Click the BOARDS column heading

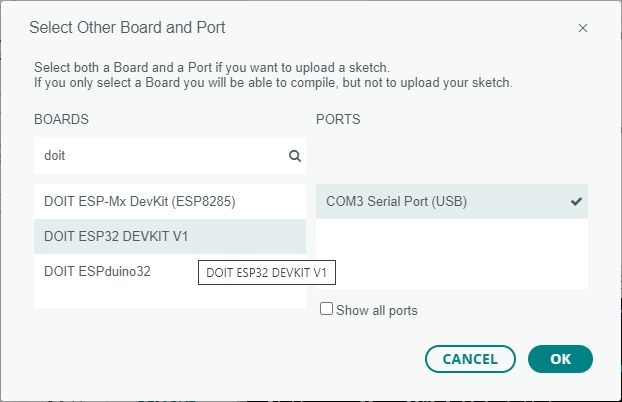(x=62, y=119)
